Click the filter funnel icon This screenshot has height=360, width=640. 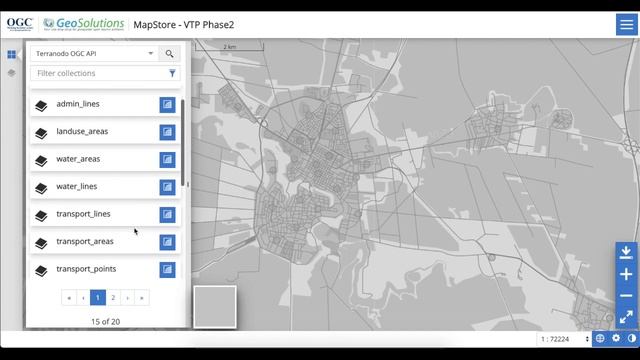pos(172,73)
